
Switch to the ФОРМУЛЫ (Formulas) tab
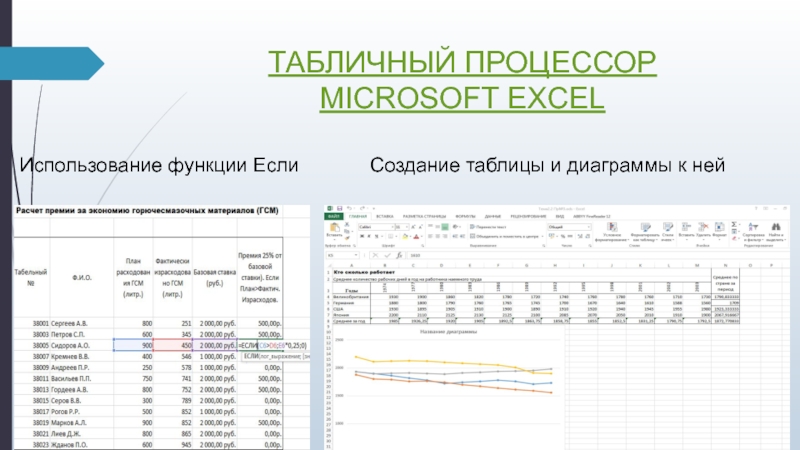465,216
